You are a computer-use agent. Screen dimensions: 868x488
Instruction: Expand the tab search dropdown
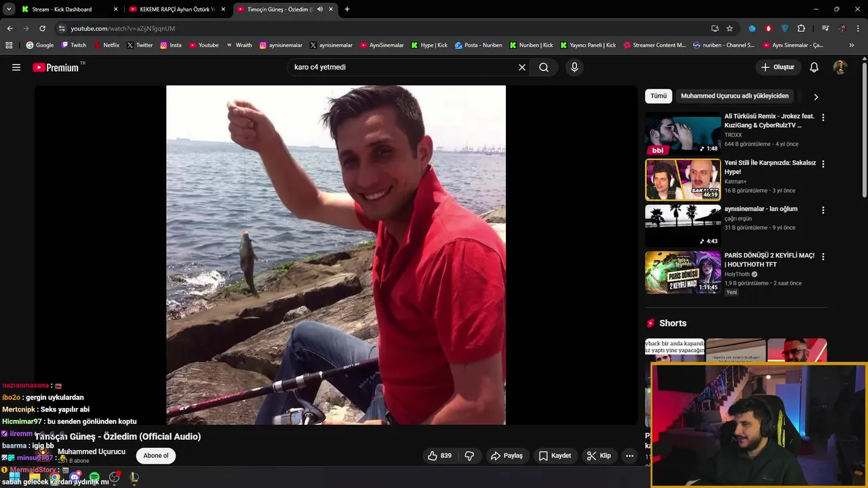pyautogui.click(x=9, y=9)
